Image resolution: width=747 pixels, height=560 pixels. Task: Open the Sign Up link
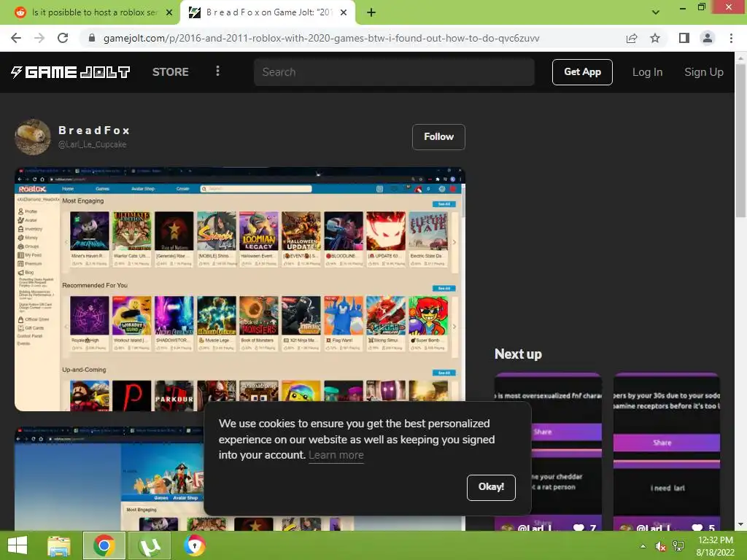704,72
